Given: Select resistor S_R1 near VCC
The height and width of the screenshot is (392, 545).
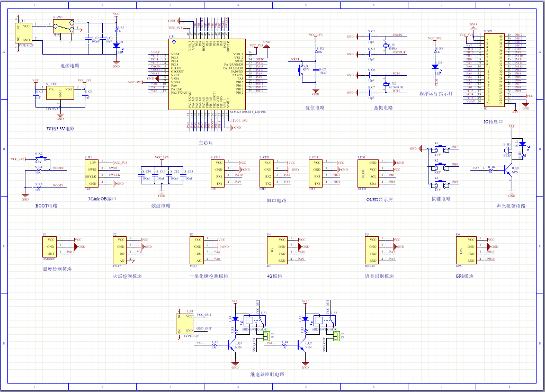Looking at the screenshot, I should click(117, 30).
